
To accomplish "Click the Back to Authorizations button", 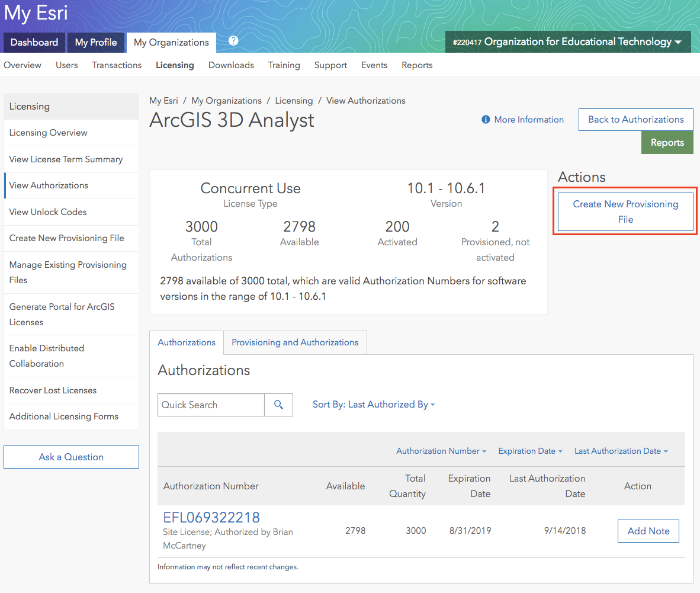I will point(635,120).
